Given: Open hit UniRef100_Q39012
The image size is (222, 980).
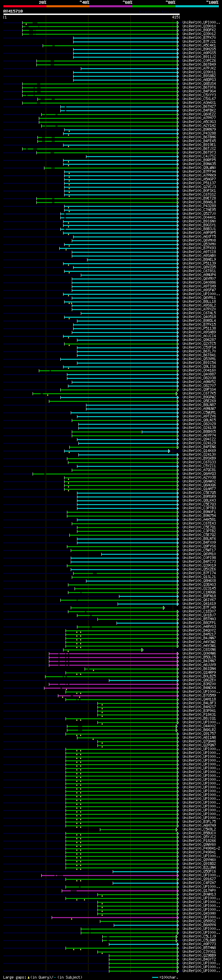Looking at the screenshot, I should [x=199, y=34].
